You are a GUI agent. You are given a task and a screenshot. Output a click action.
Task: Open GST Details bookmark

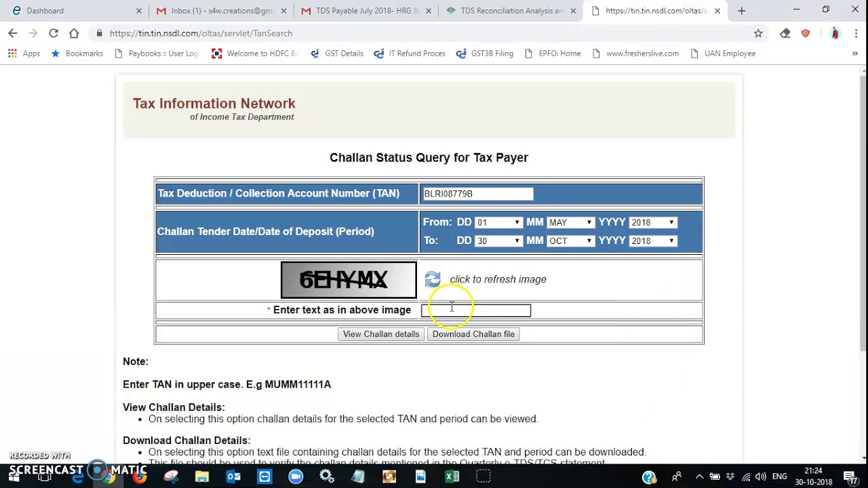(336, 54)
